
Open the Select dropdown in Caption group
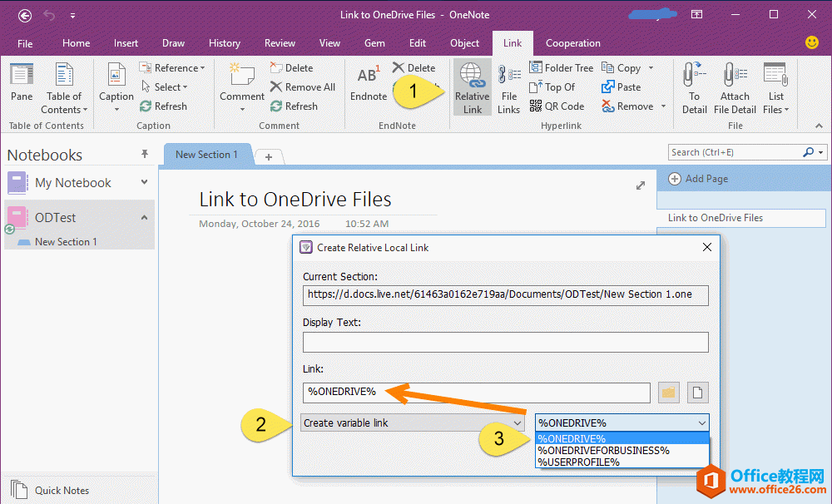(x=165, y=87)
